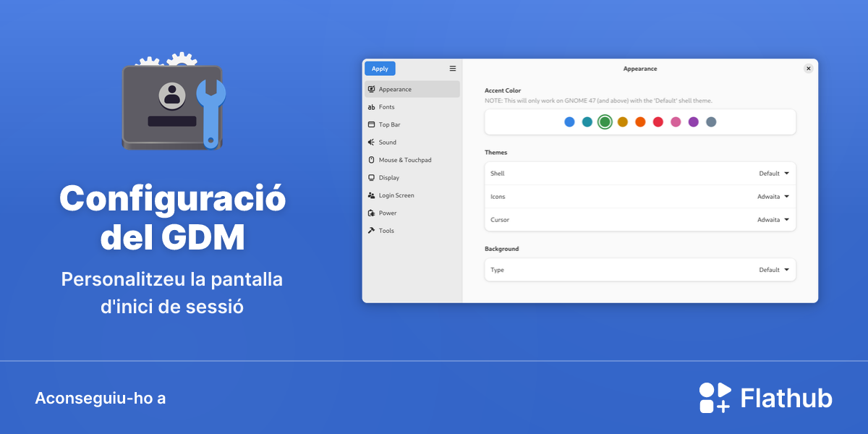Viewport: 868px width, 434px height.
Task: Choose the teal accent color
Action: (587, 122)
